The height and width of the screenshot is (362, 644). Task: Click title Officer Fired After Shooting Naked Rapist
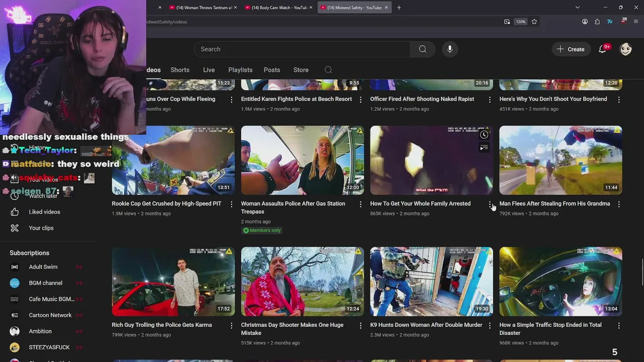(x=422, y=99)
